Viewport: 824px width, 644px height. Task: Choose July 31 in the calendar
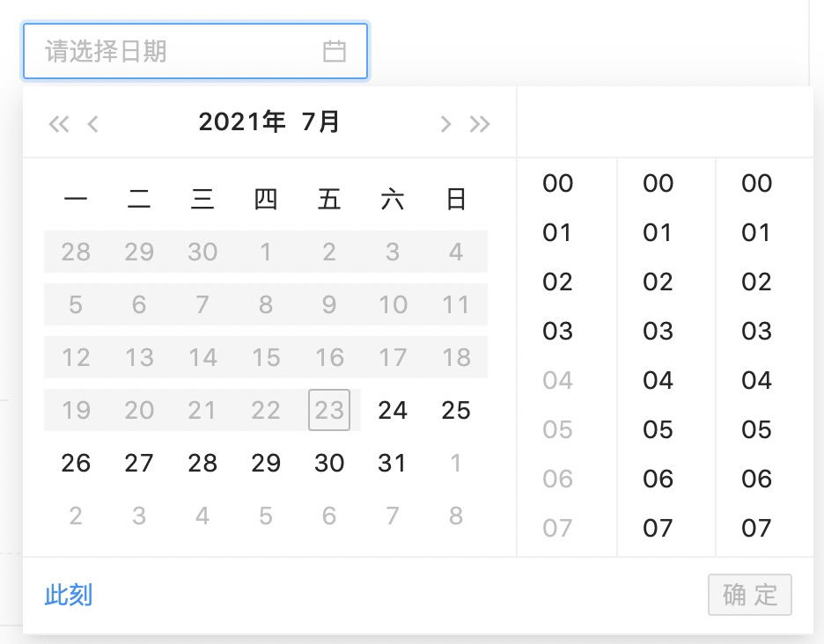tap(393, 463)
